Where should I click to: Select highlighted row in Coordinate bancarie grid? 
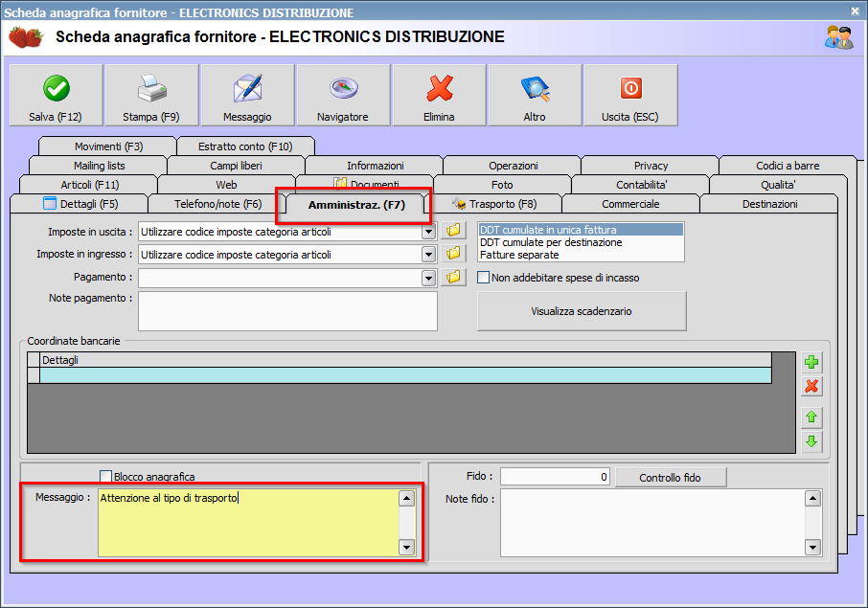(x=405, y=375)
